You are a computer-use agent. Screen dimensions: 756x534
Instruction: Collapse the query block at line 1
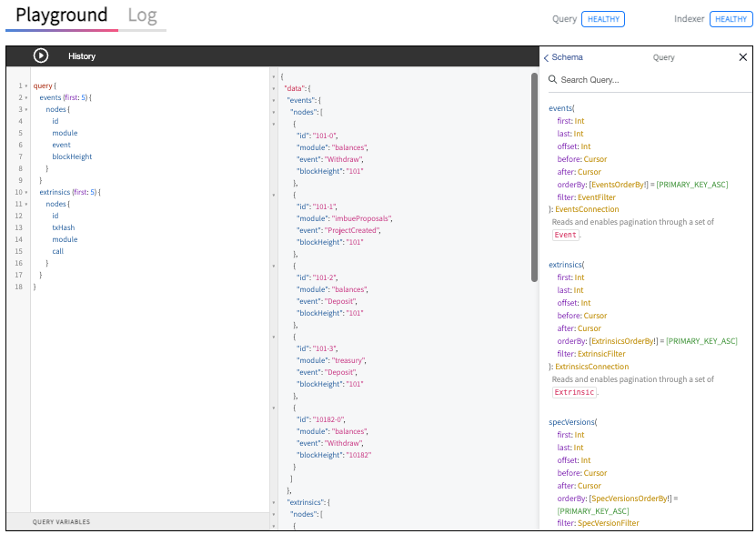pyautogui.click(x=26, y=86)
